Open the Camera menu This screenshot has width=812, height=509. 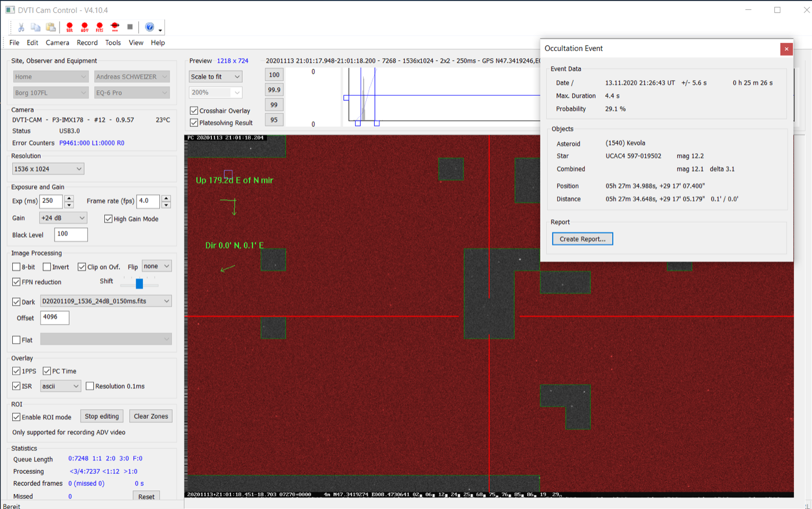[x=57, y=43]
